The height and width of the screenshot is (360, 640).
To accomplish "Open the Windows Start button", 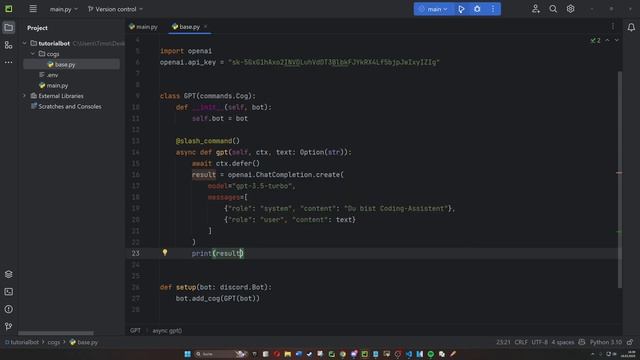I will (x=187, y=354).
